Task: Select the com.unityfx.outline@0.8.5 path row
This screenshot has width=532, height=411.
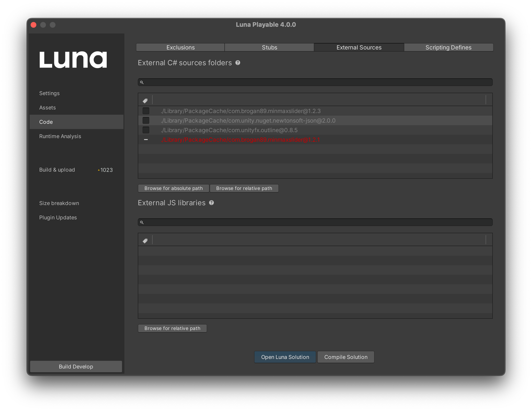Action: pyautogui.click(x=315, y=130)
